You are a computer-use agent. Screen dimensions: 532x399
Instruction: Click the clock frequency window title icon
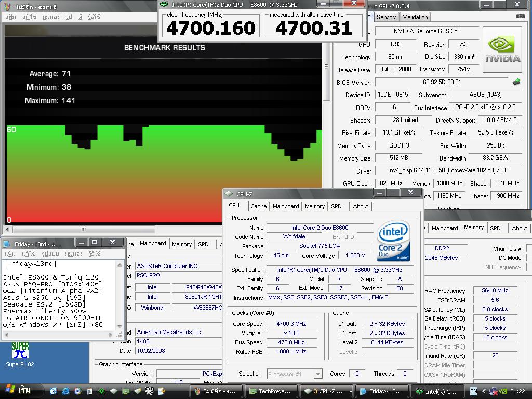click(164, 4)
